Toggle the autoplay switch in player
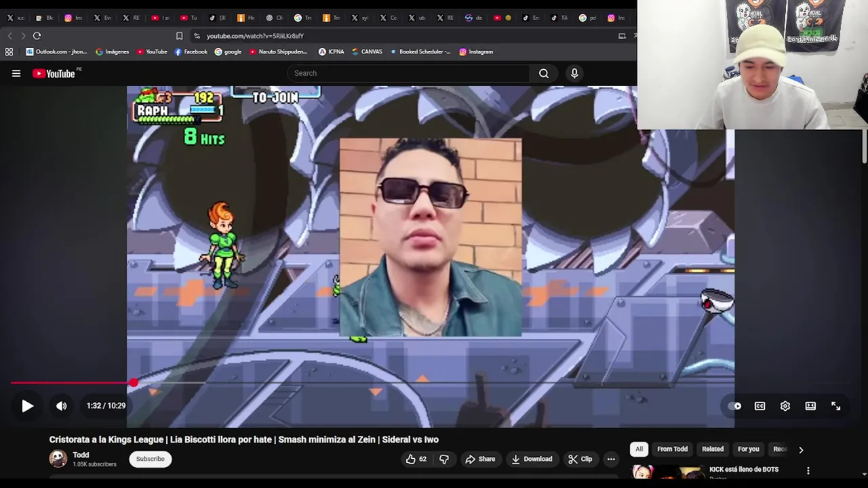The width and height of the screenshot is (868, 488). click(x=734, y=406)
